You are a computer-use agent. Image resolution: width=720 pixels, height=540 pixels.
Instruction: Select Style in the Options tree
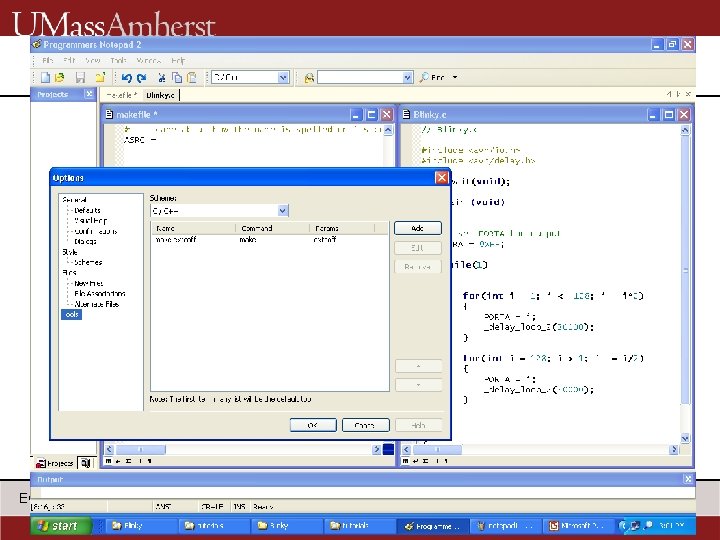pyautogui.click(x=70, y=252)
